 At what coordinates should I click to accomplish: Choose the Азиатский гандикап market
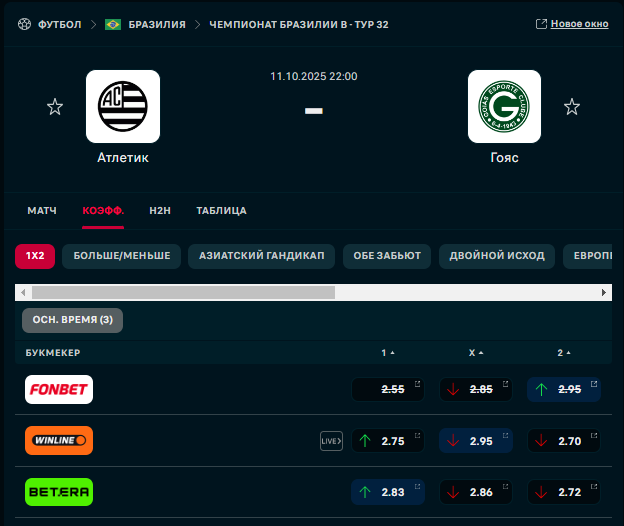261,256
